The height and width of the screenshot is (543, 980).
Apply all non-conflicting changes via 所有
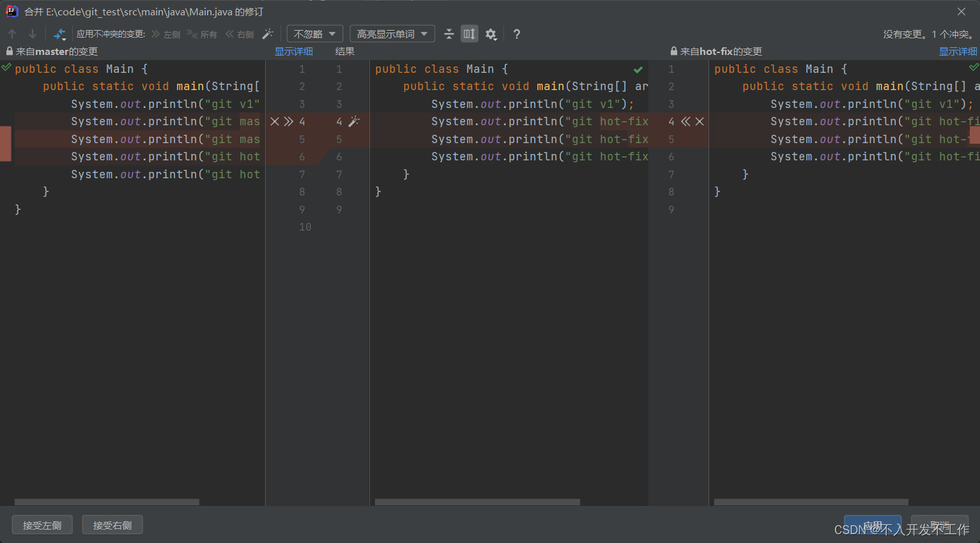(203, 34)
